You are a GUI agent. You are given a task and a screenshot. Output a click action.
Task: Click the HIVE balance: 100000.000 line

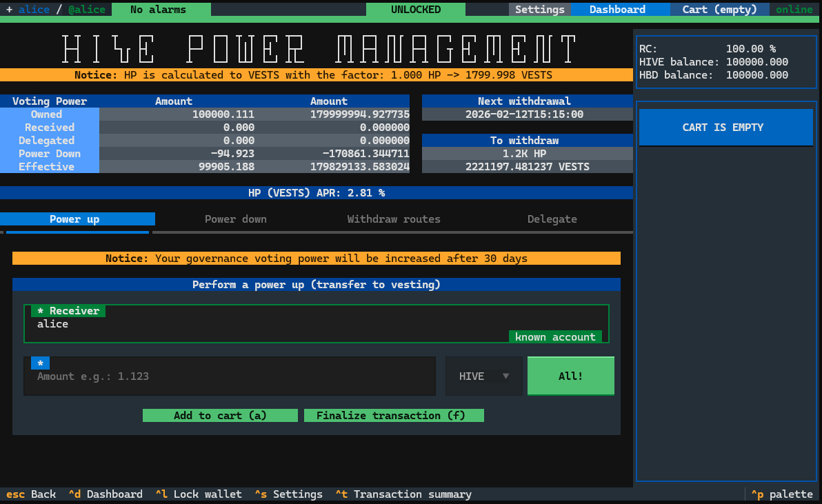click(714, 62)
